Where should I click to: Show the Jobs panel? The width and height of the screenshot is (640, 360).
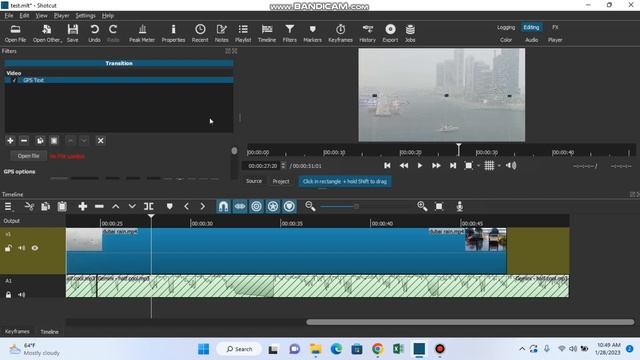tap(410, 33)
